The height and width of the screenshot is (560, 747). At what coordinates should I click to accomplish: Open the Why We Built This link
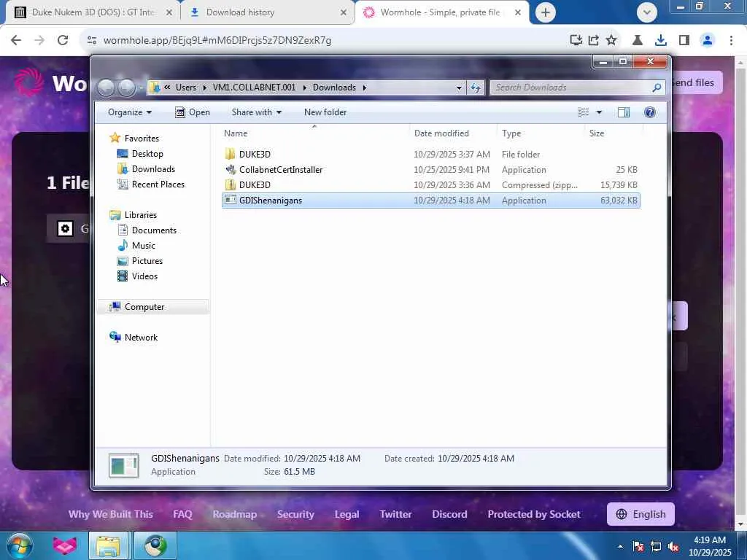(111, 514)
